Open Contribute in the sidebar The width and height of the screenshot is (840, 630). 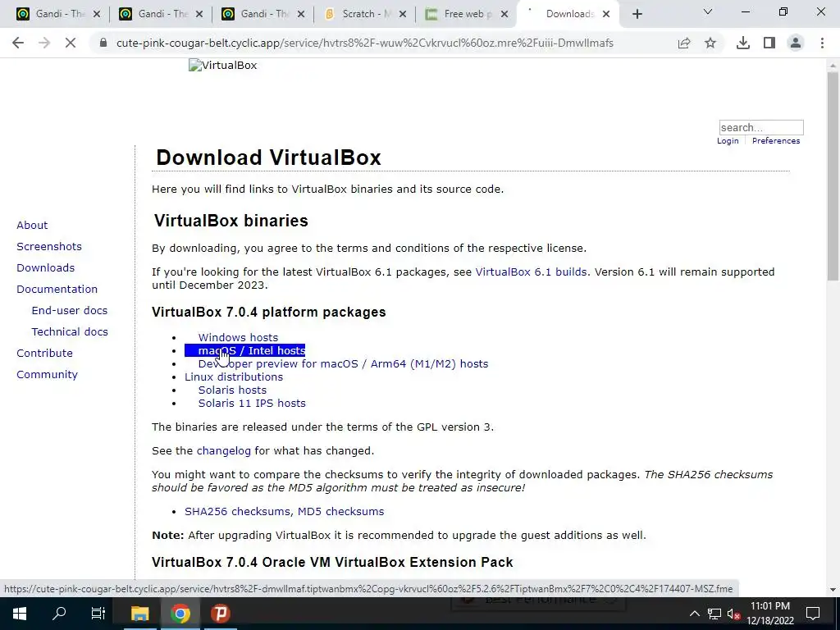point(44,354)
